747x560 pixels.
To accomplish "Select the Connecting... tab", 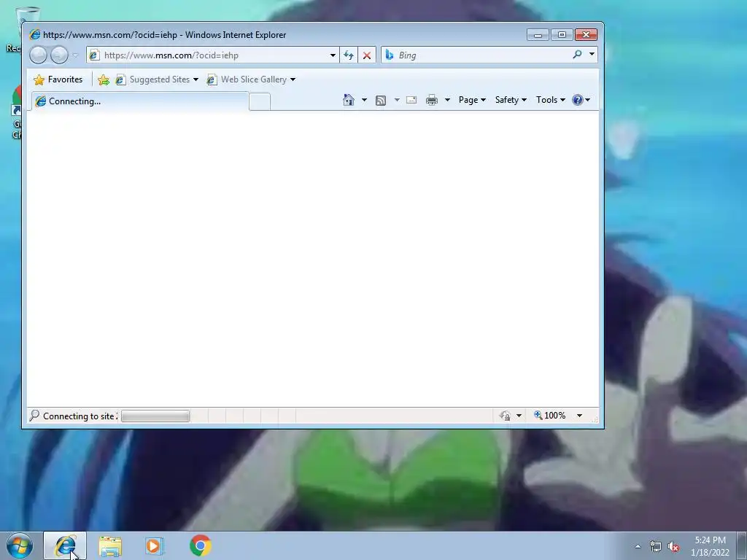I will coord(139,101).
